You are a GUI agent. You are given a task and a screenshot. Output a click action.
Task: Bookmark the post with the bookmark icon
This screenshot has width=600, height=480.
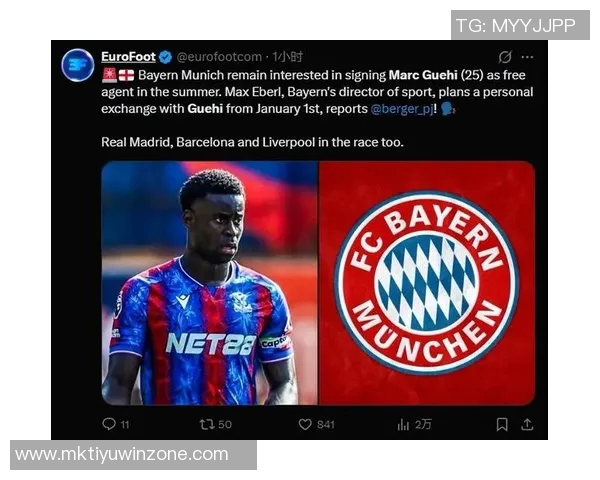pyautogui.click(x=502, y=424)
